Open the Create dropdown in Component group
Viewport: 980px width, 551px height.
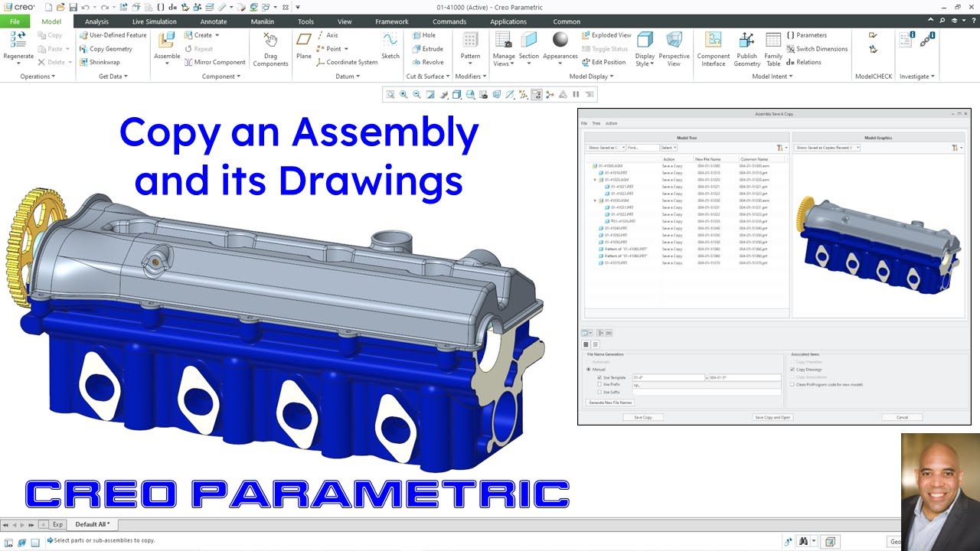(x=202, y=35)
